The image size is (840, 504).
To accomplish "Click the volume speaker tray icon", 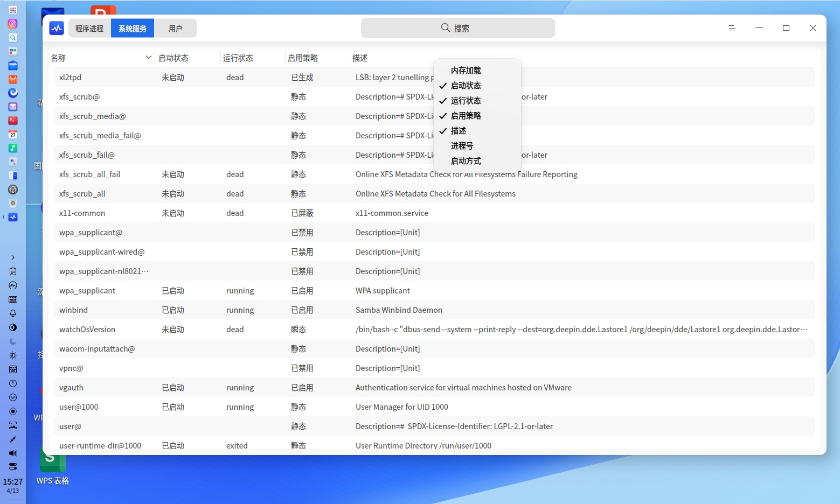I will tap(13, 453).
